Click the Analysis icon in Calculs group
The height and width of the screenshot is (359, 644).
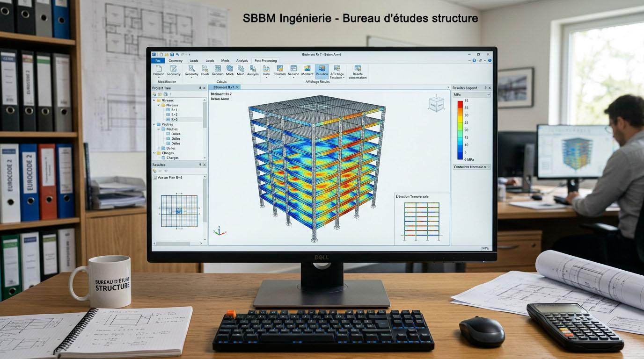pos(253,68)
